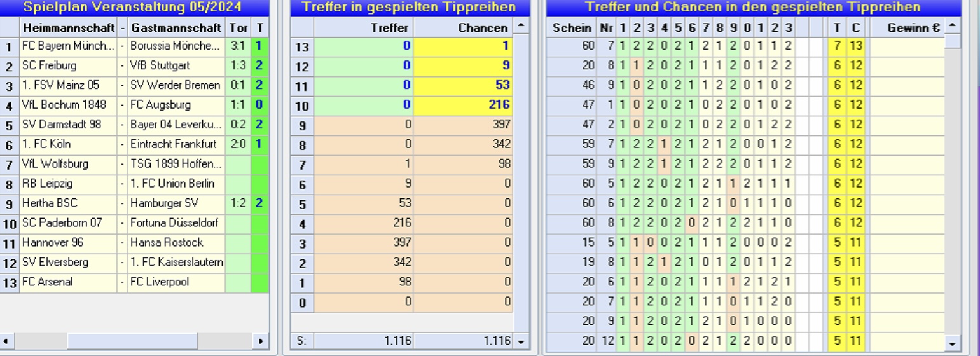Click the Schein column header

[571, 27]
